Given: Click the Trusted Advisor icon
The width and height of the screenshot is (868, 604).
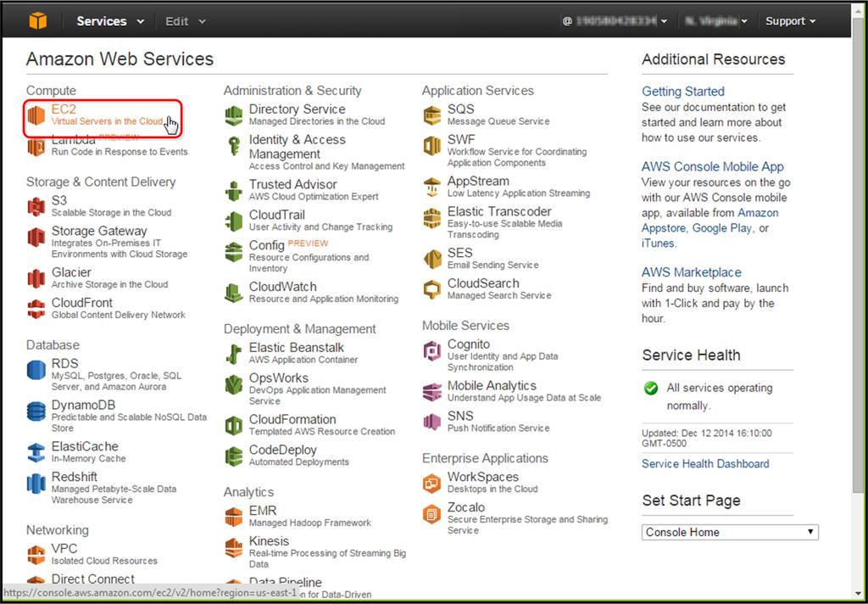Looking at the screenshot, I should 234,191.
